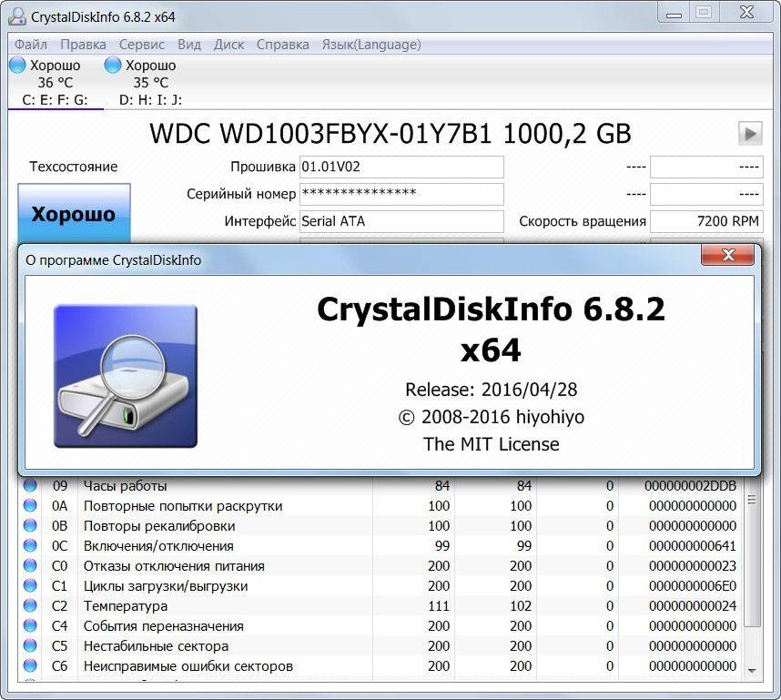Select the Температура attribute row
The width and height of the screenshot is (781, 700).
click(x=381, y=606)
